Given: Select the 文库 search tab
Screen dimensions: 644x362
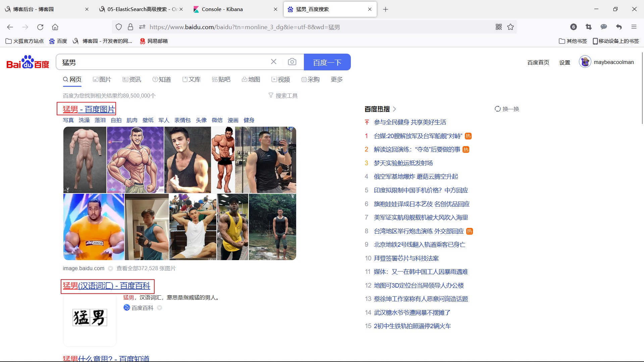Looking at the screenshot, I should 192,79.
